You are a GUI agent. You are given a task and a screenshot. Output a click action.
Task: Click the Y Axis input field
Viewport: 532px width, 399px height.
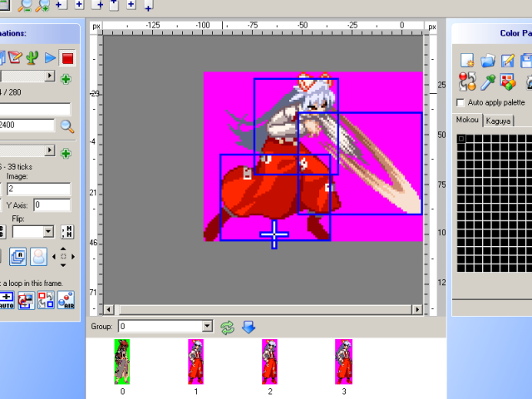[x=52, y=204]
